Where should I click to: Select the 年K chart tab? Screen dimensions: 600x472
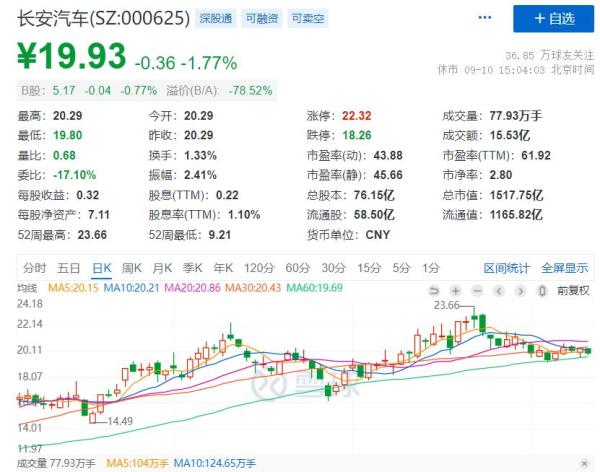(x=223, y=268)
